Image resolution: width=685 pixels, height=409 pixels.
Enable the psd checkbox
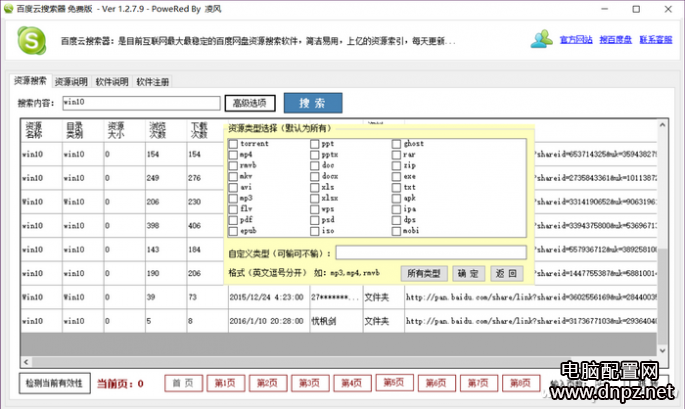tap(315, 220)
